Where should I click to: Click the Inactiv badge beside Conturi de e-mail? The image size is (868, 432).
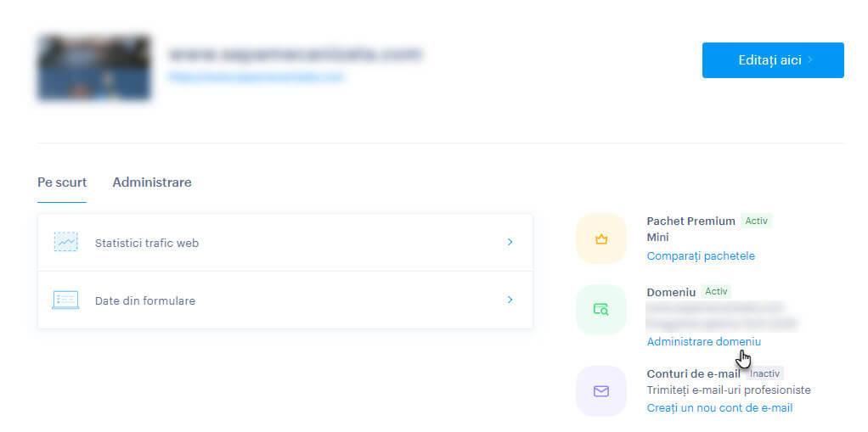(x=764, y=374)
